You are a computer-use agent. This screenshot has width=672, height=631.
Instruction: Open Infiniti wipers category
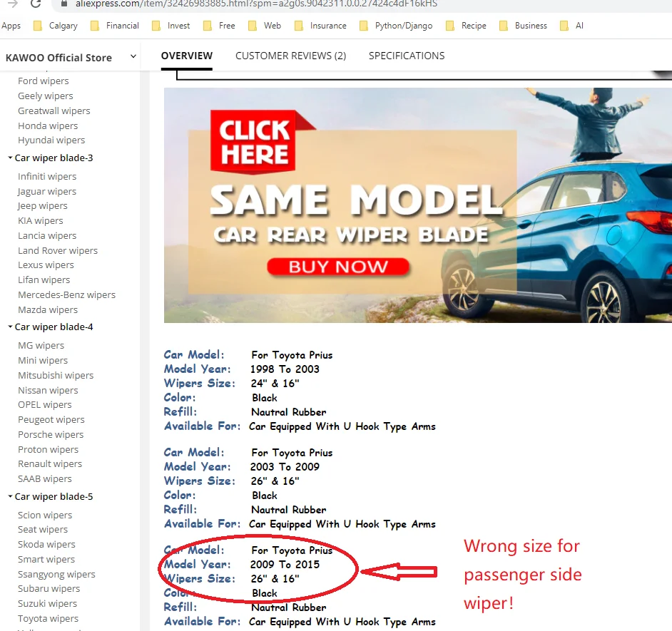click(x=47, y=177)
